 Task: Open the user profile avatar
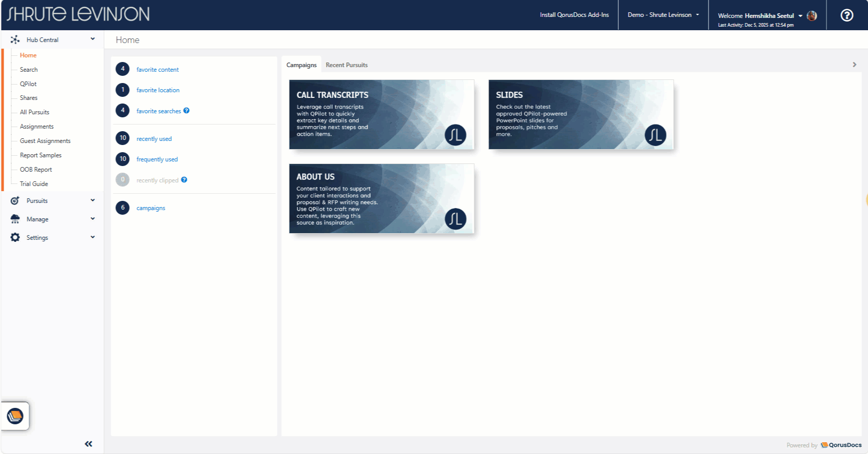pos(812,16)
